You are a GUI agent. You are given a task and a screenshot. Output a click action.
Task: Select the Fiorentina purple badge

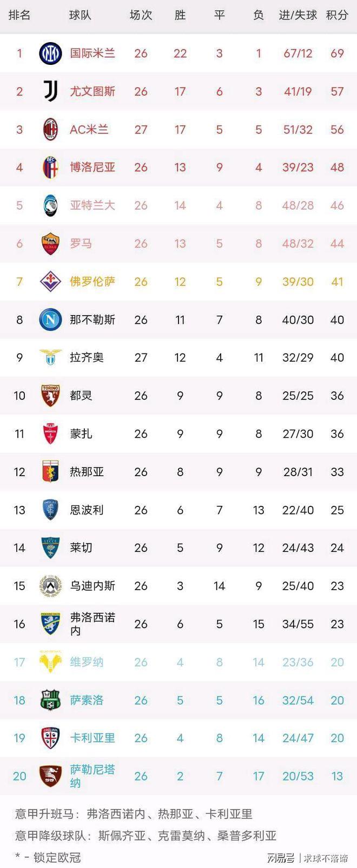click(x=50, y=282)
